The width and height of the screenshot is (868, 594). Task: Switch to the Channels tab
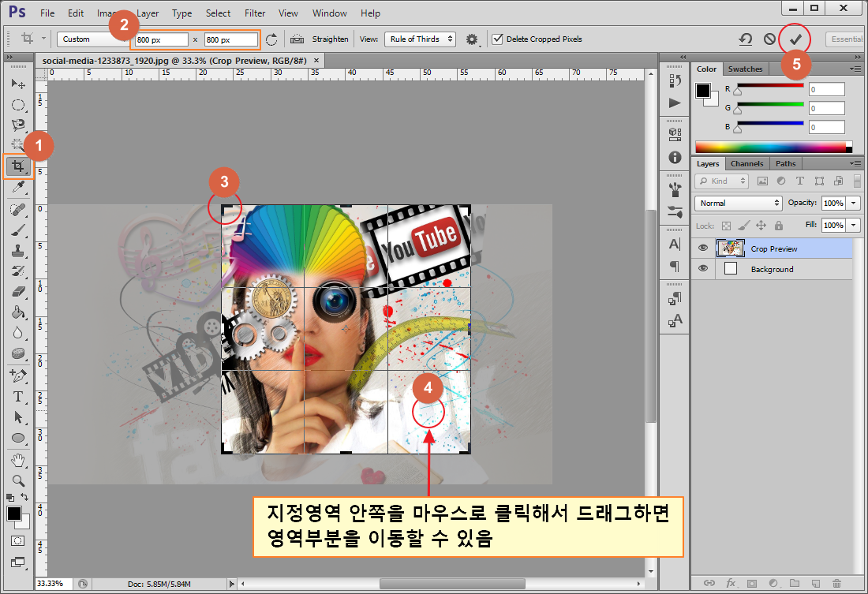pyautogui.click(x=746, y=164)
